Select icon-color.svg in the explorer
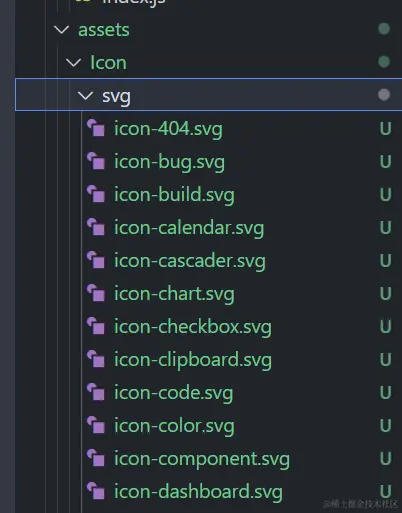 click(x=174, y=426)
